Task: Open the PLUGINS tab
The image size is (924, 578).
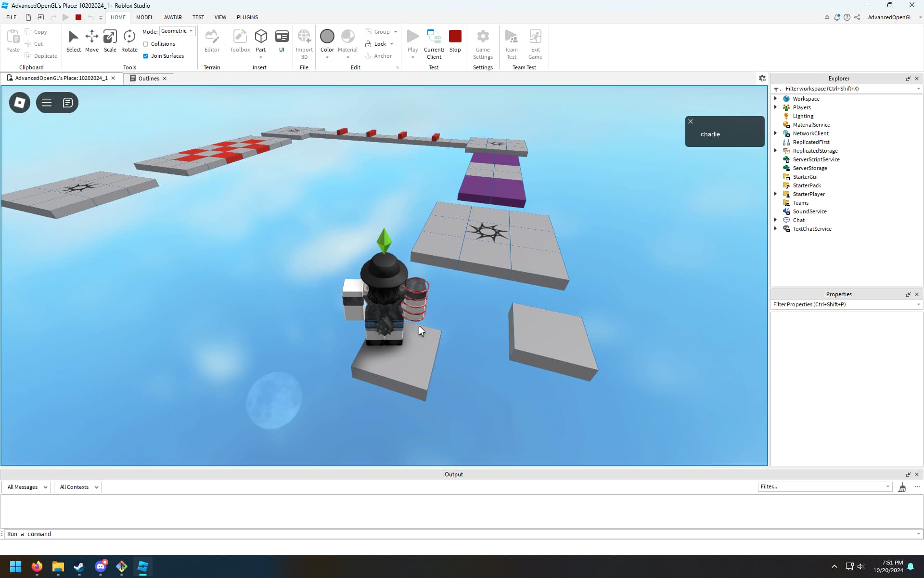Action: (247, 17)
